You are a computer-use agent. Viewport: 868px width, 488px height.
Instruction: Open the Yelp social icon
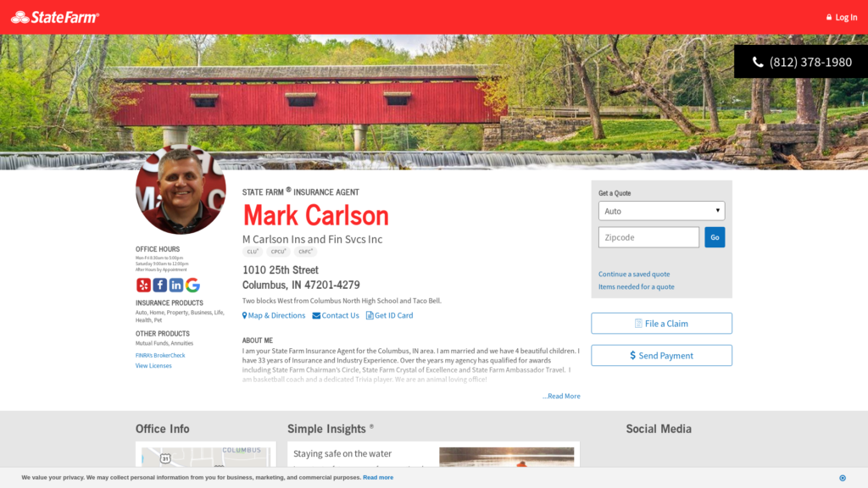143,285
